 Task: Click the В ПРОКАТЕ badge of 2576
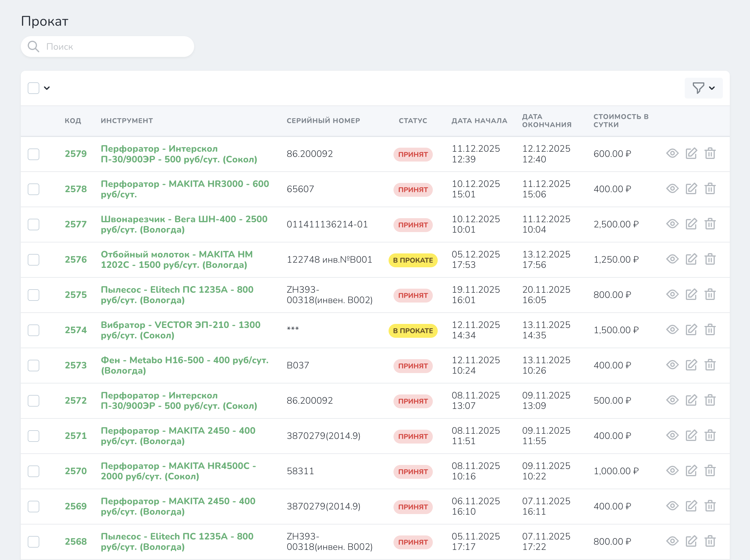point(413,260)
